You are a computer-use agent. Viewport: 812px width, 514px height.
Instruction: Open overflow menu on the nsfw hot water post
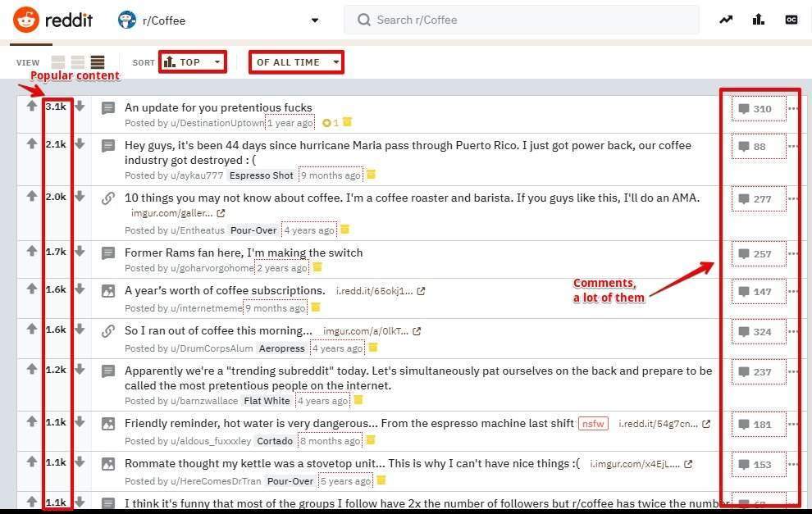(791, 424)
